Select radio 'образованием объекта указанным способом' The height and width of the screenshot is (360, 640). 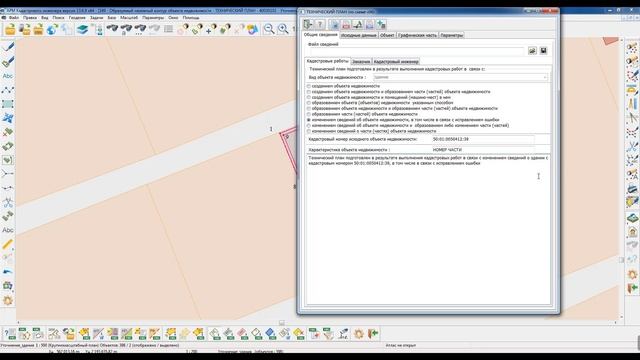(x=309, y=103)
